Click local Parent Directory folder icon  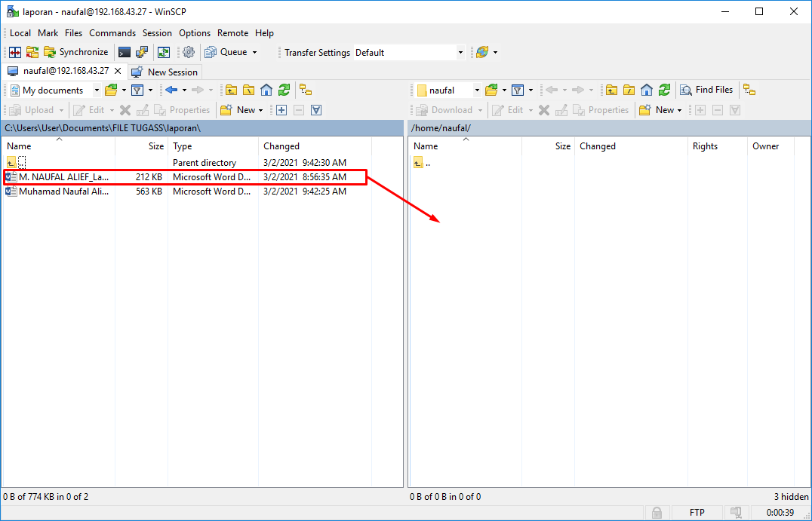click(231, 90)
